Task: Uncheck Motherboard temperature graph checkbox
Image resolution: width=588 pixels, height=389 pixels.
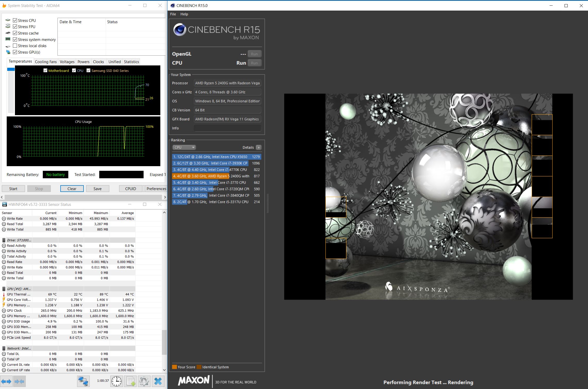Action: 45,70
